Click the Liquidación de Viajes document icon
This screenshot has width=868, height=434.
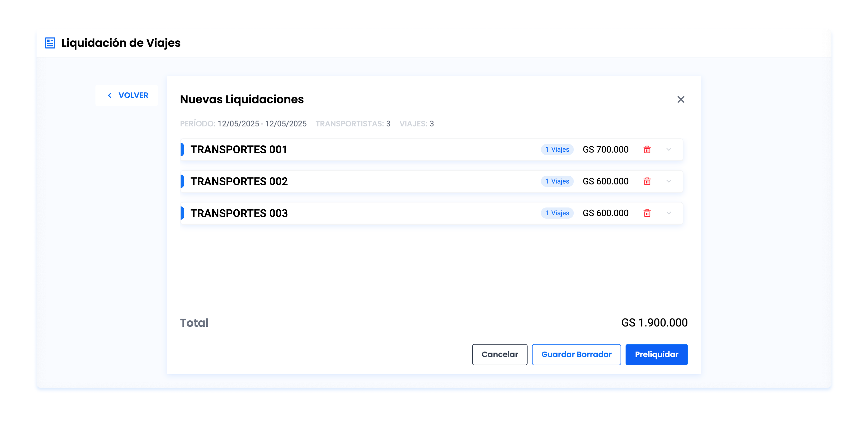click(x=50, y=43)
